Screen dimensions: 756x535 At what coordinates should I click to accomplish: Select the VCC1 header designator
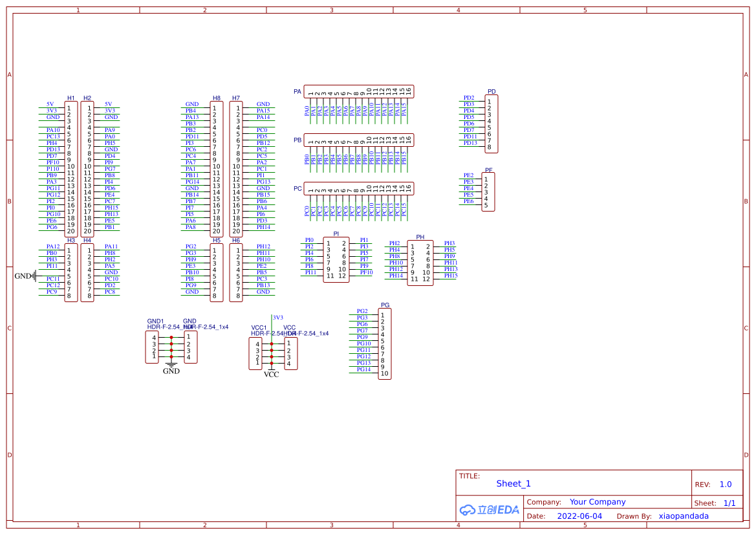[259, 328]
